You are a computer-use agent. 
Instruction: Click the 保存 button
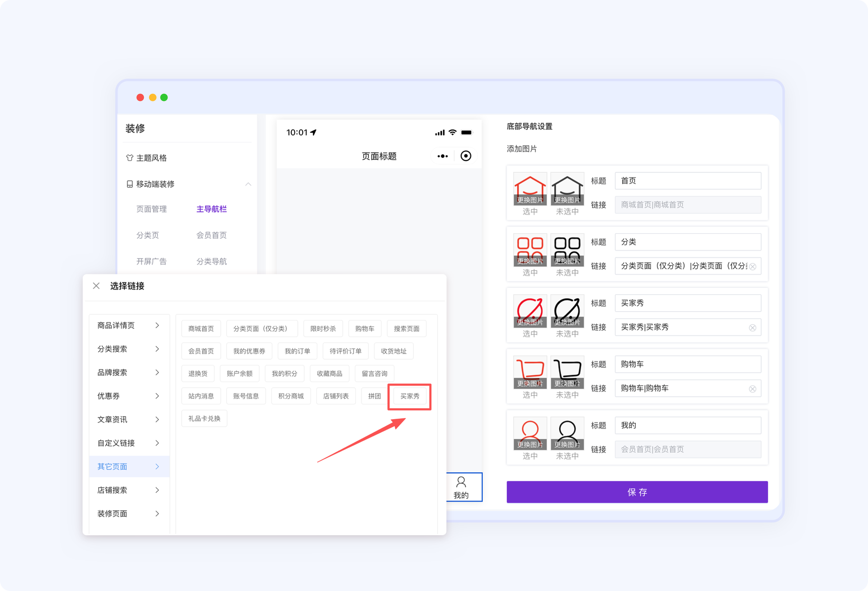(637, 492)
